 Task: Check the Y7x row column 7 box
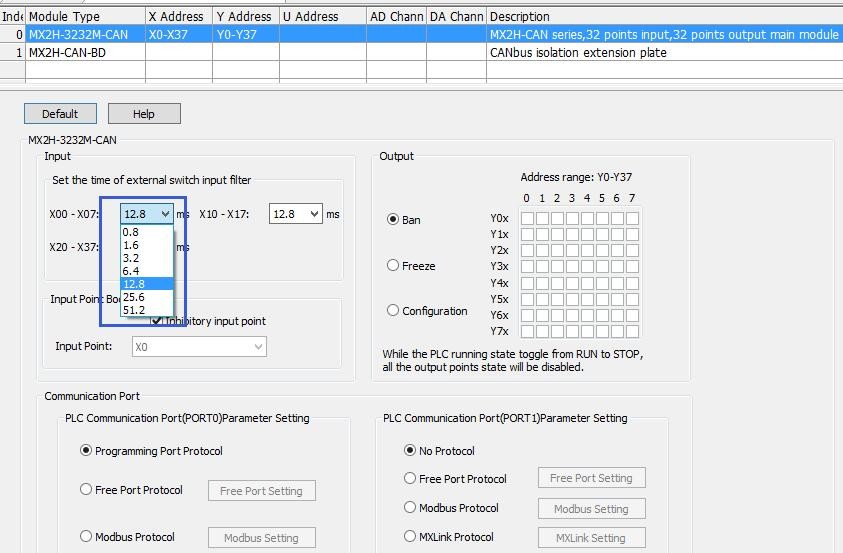pos(632,331)
